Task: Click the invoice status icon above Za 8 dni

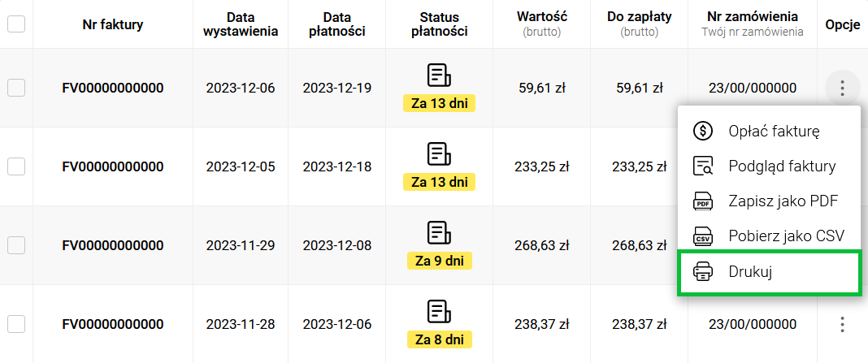Action: pyautogui.click(x=439, y=312)
